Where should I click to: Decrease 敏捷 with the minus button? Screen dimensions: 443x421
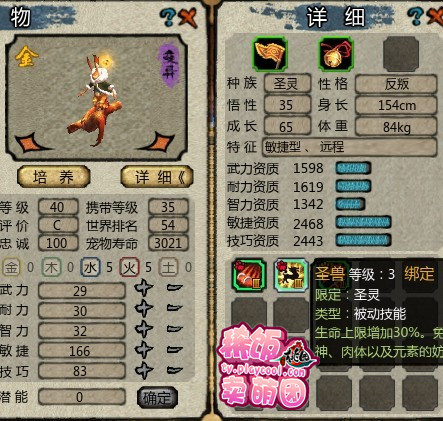pyautogui.click(x=175, y=350)
